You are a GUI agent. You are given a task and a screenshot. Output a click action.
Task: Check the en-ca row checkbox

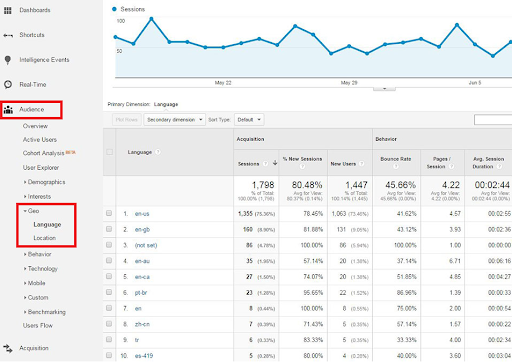click(x=109, y=276)
